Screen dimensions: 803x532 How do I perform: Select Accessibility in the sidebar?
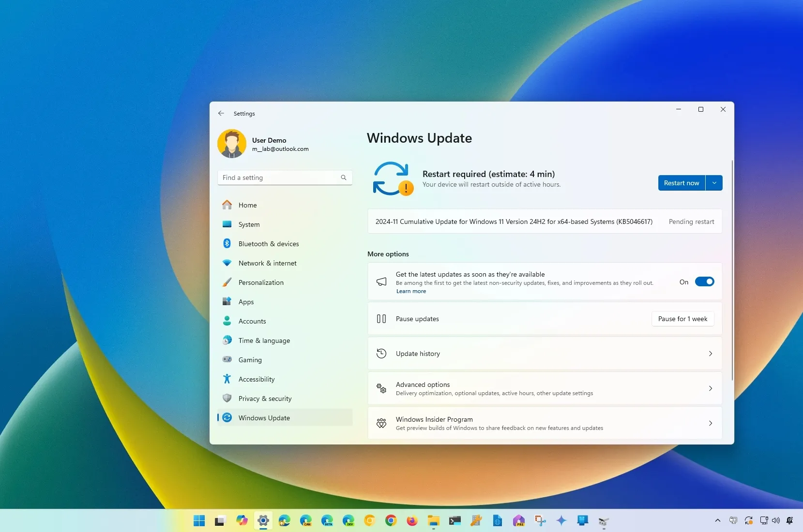[x=285, y=379]
